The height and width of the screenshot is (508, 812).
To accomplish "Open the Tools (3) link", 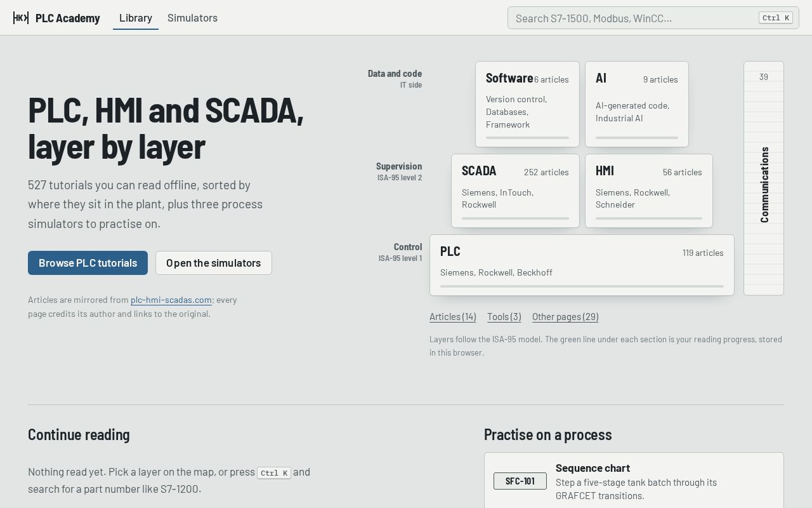I will click(x=504, y=317).
